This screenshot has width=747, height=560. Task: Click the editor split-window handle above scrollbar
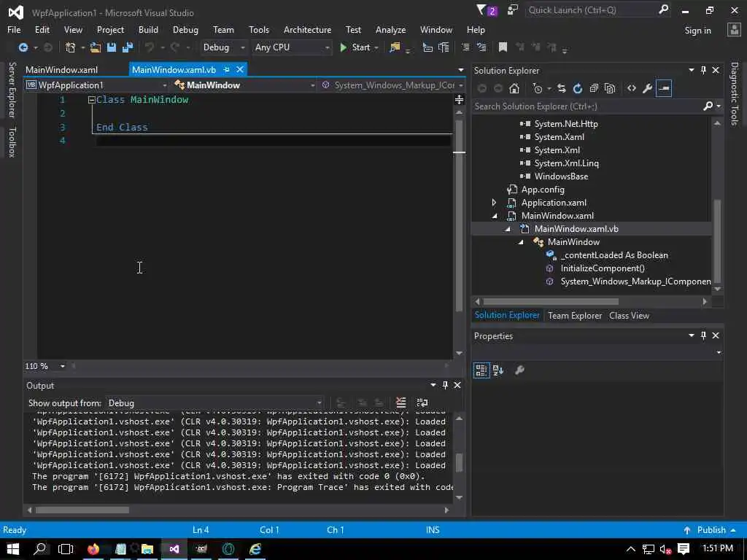[x=460, y=99]
